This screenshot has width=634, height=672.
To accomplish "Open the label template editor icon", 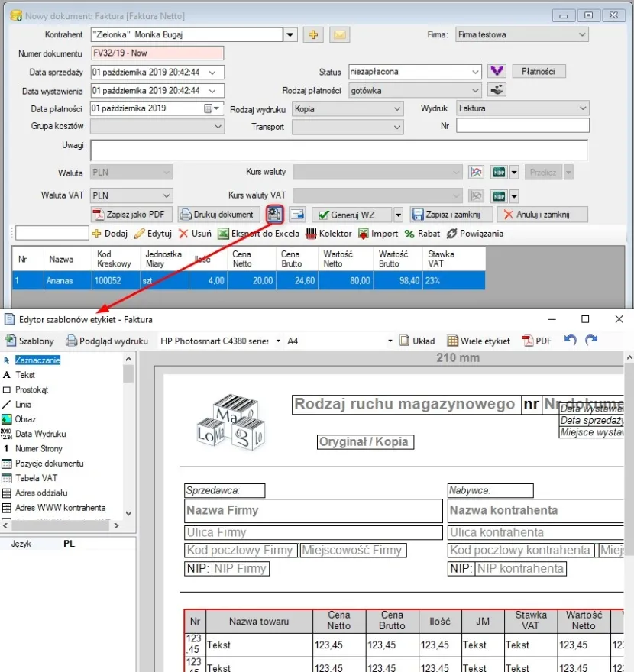I will point(275,215).
